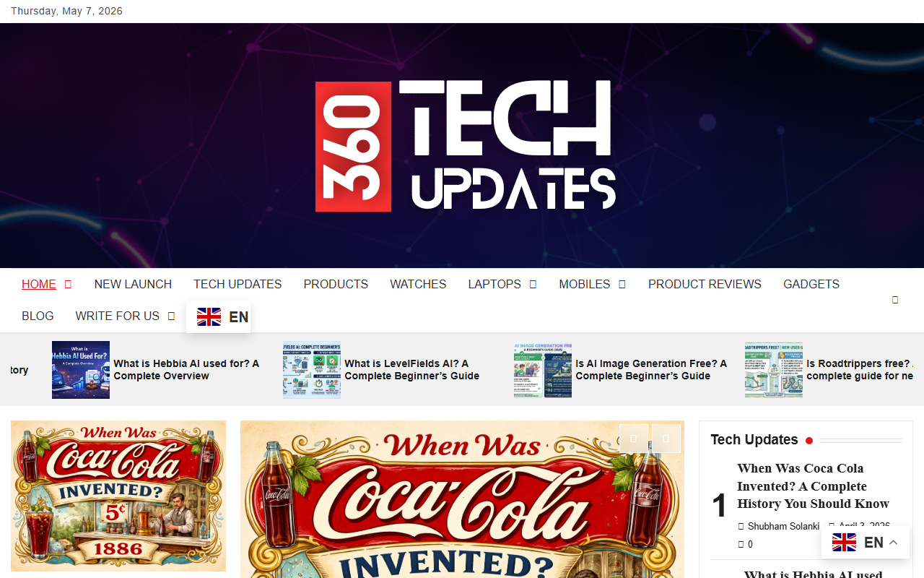Screen dimensions: 924x578
Task: Open WATCHES menu item
Action: pos(418,285)
